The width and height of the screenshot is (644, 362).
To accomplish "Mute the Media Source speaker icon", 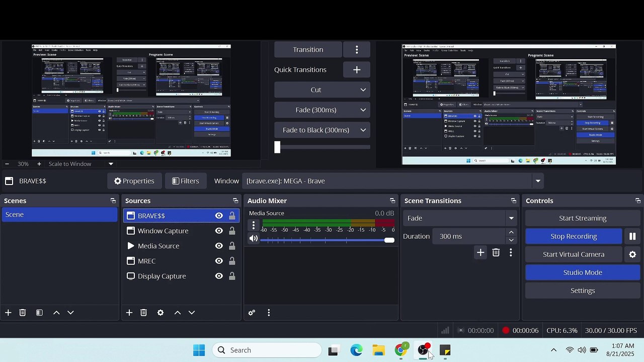I will [254, 239].
